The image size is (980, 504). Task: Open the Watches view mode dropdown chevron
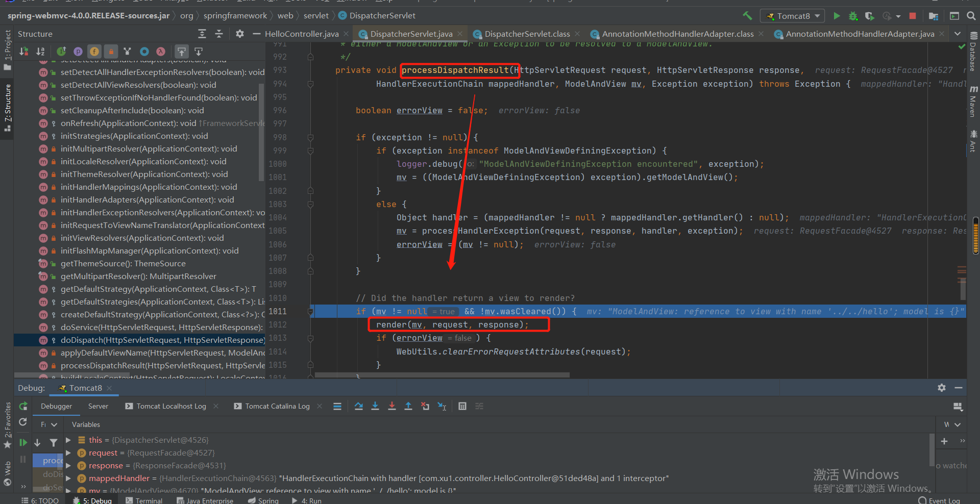click(958, 424)
